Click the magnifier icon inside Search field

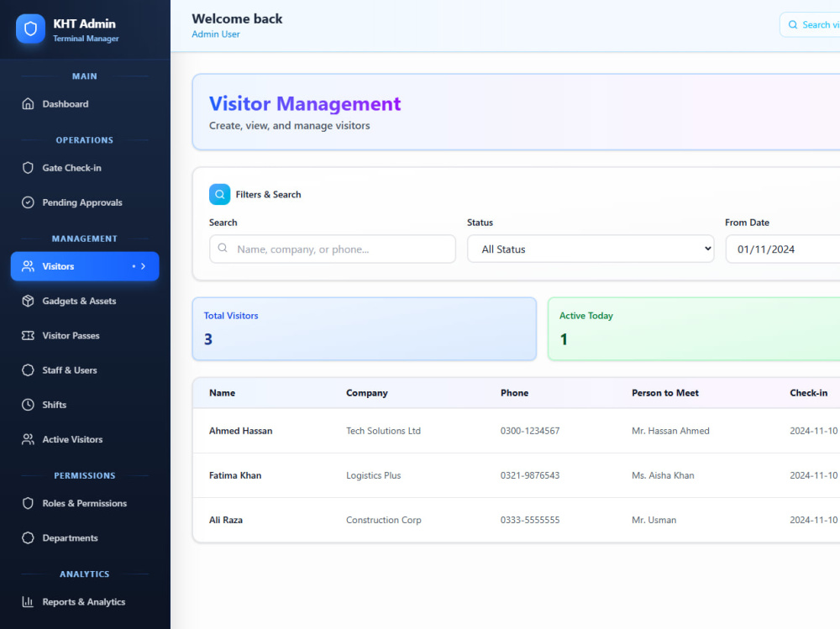(223, 248)
